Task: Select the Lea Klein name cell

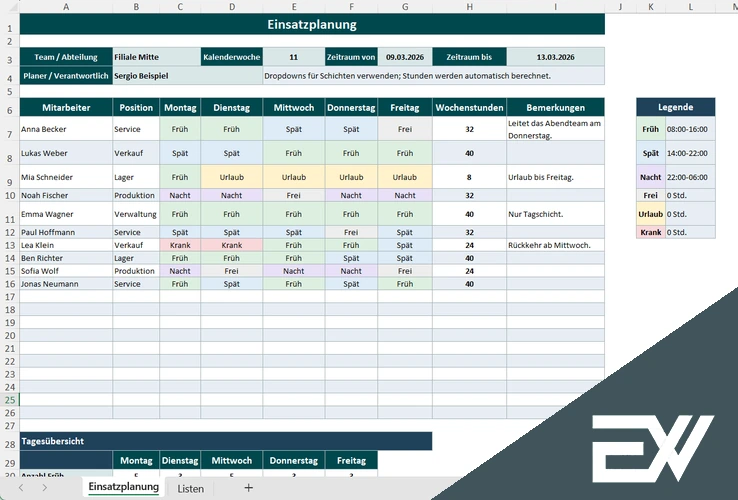Action: click(66, 245)
